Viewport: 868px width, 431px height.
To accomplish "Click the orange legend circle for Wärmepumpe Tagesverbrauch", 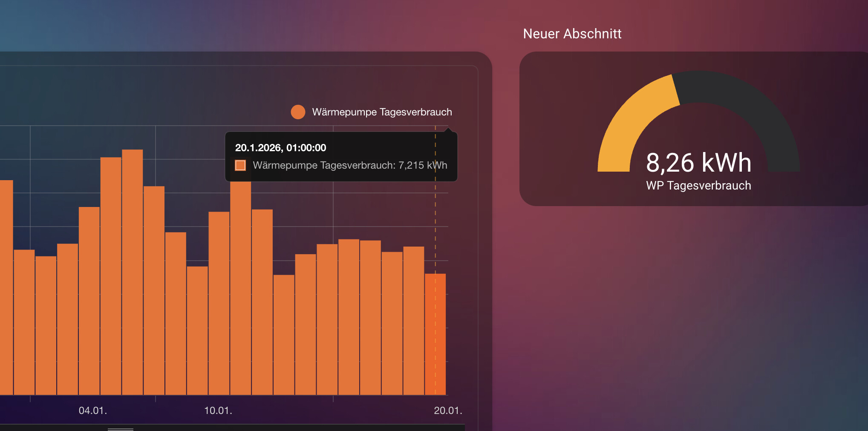I will click(298, 112).
